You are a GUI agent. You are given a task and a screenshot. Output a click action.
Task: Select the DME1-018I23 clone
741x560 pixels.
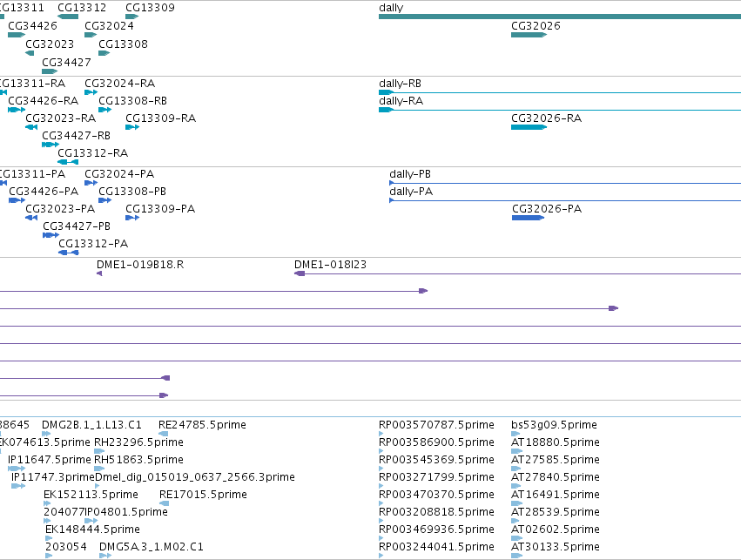point(517,273)
